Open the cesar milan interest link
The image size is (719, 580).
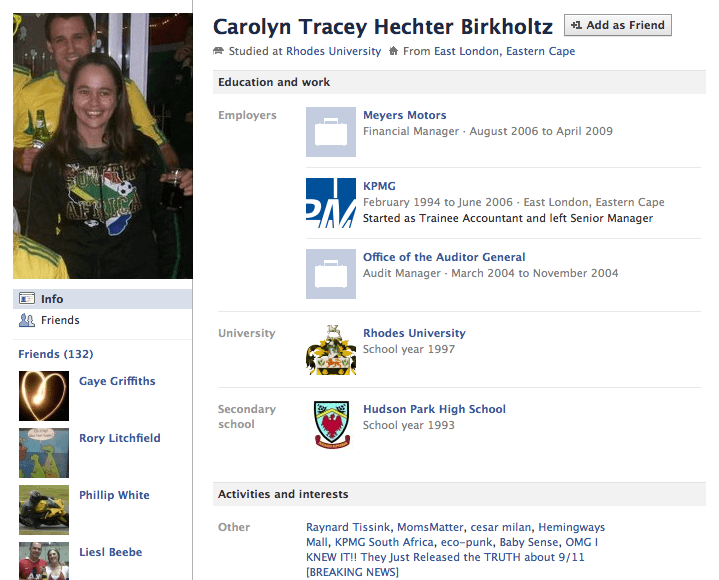(501, 527)
